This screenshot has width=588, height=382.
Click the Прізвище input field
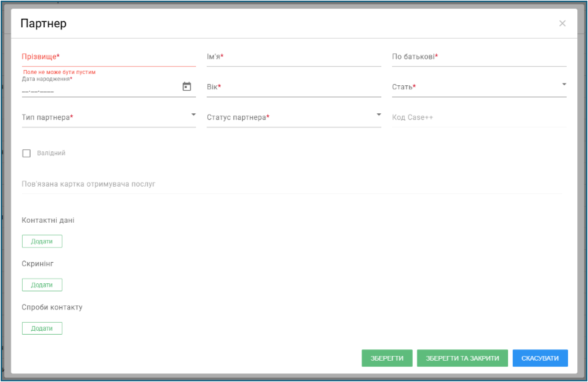[x=109, y=57]
